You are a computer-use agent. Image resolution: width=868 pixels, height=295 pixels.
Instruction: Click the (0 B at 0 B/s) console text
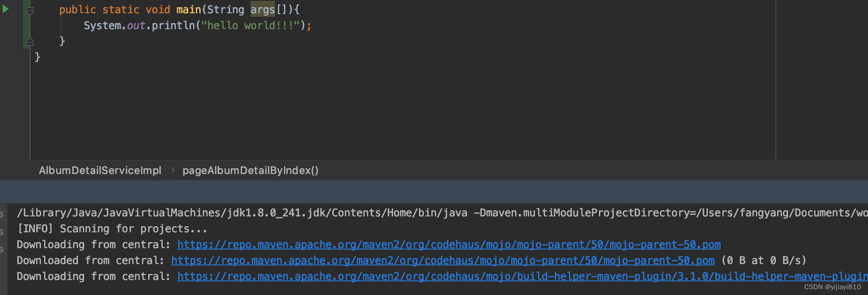[764, 261]
